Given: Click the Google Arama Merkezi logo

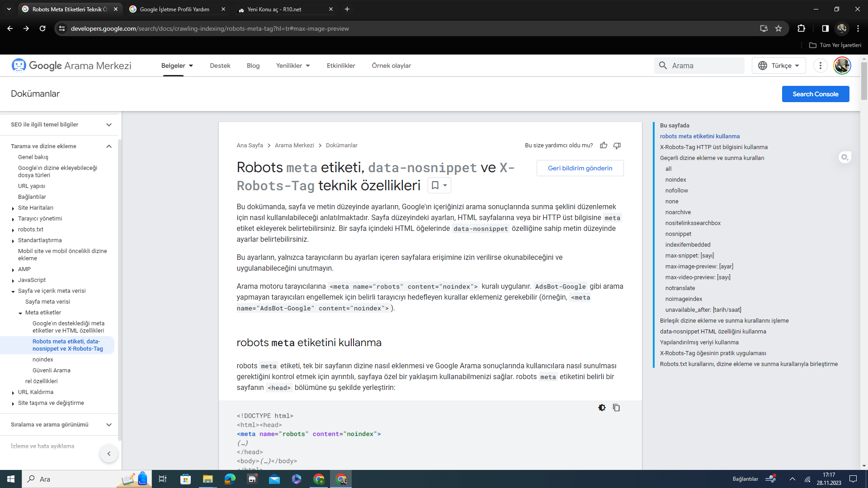Looking at the screenshot, I should click(x=71, y=66).
